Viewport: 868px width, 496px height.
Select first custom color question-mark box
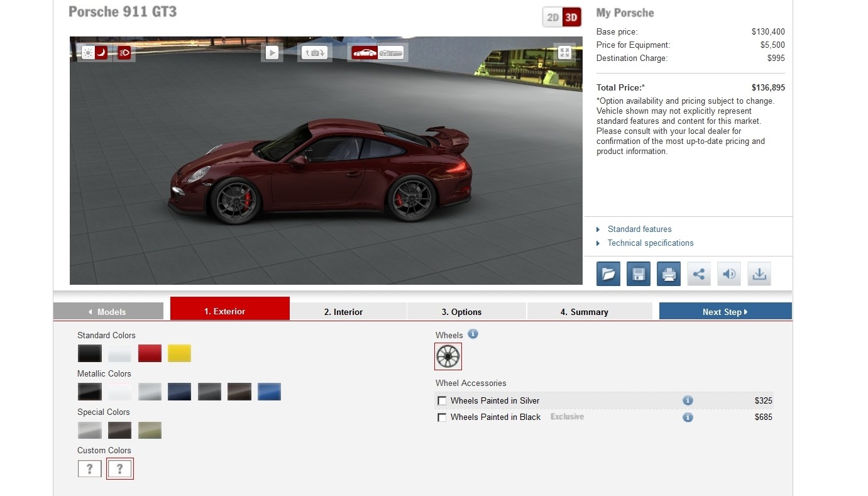[90, 469]
